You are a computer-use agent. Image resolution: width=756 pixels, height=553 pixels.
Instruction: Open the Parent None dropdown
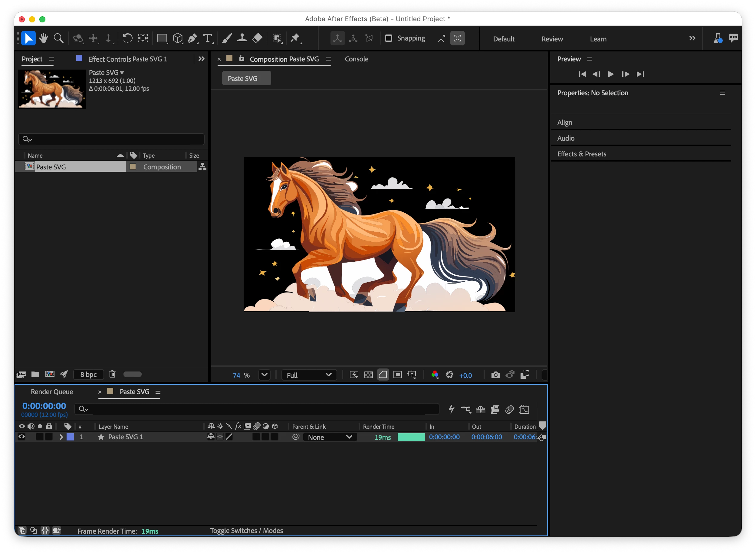330,437
